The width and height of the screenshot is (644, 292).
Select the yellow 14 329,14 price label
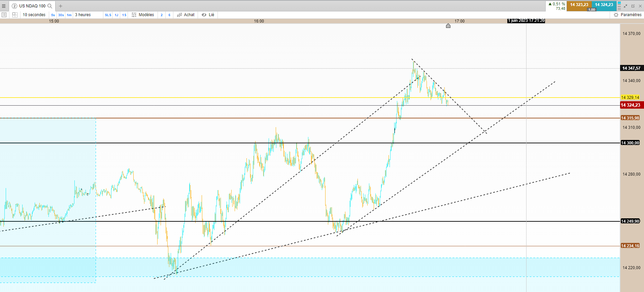coord(630,98)
